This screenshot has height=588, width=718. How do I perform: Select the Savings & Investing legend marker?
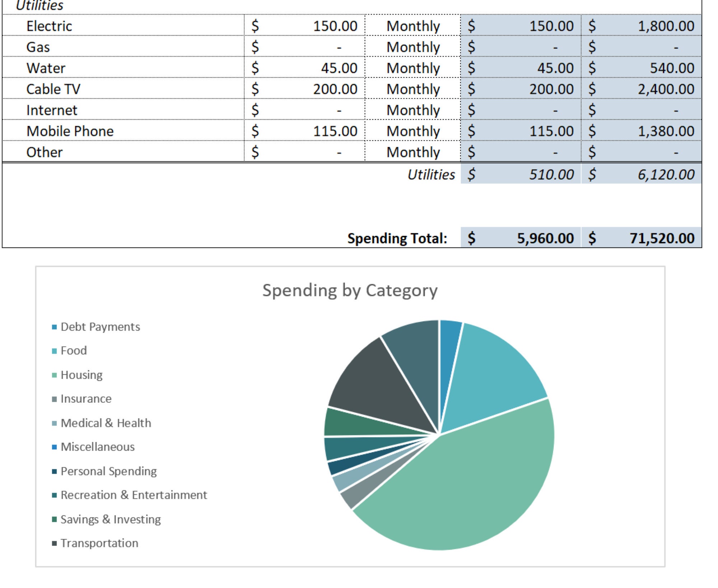(55, 520)
